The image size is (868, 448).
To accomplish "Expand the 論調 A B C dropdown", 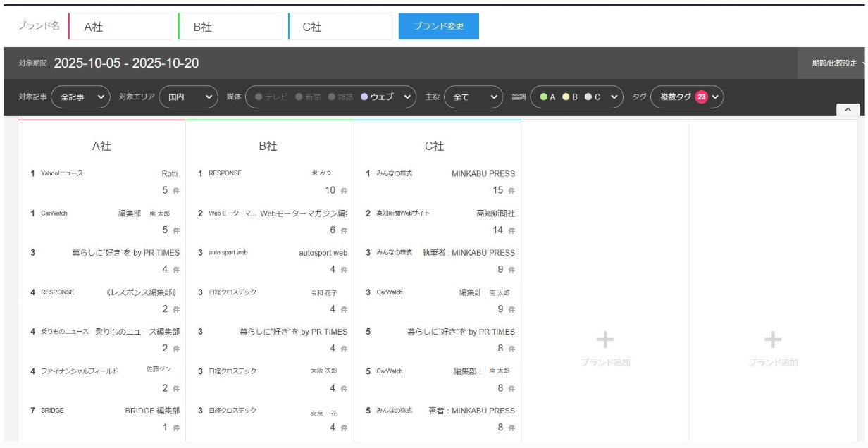I will coord(576,97).
